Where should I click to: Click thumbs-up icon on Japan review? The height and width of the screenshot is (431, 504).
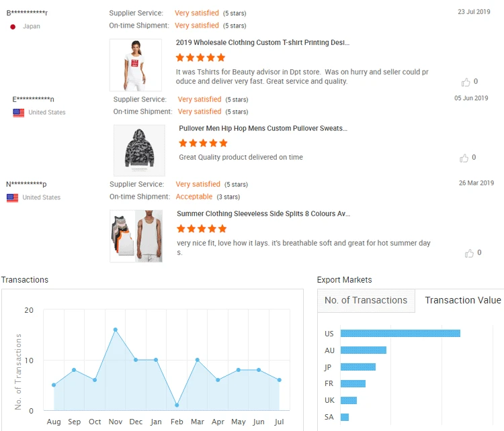click(466, 82)
